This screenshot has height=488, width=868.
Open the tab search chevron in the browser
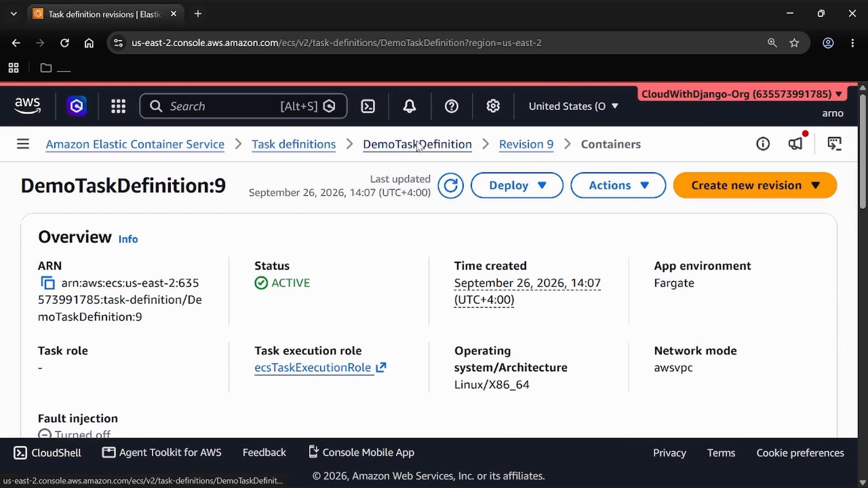click(14, 14)
